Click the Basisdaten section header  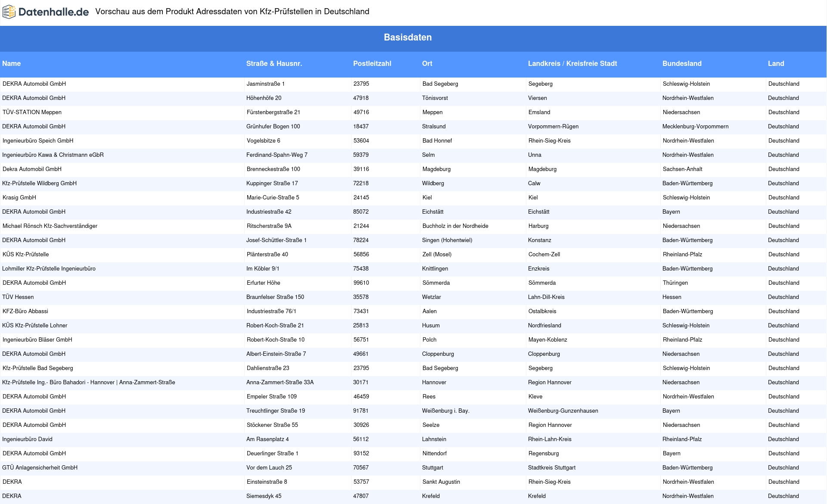point(408,37)
